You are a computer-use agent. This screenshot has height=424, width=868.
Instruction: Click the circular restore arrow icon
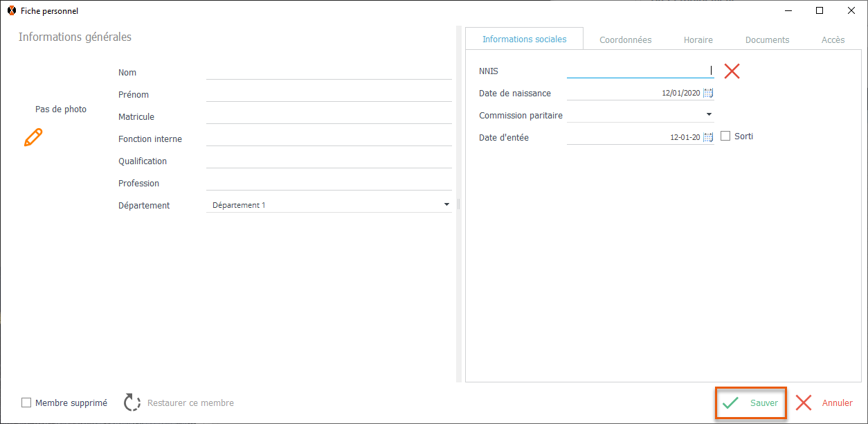132,403
